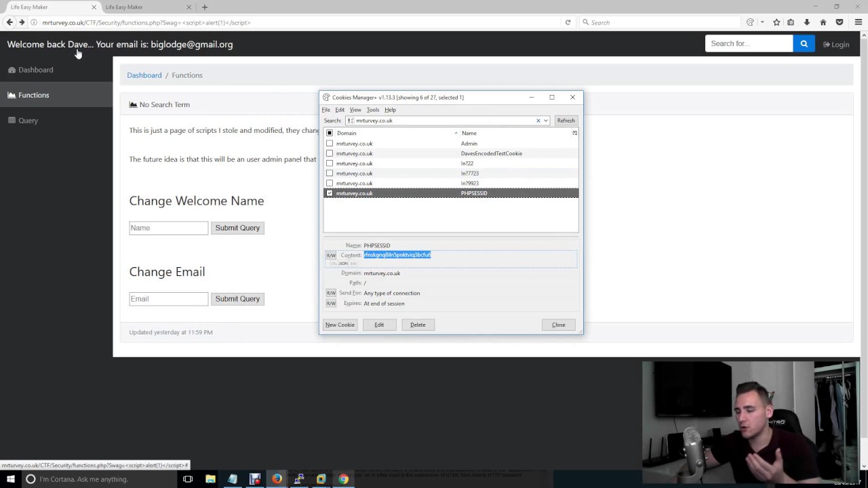Click the Dashboard breadcrumb link
The height and width of the screenshot is (488, 868).
[x=144, y=75]
